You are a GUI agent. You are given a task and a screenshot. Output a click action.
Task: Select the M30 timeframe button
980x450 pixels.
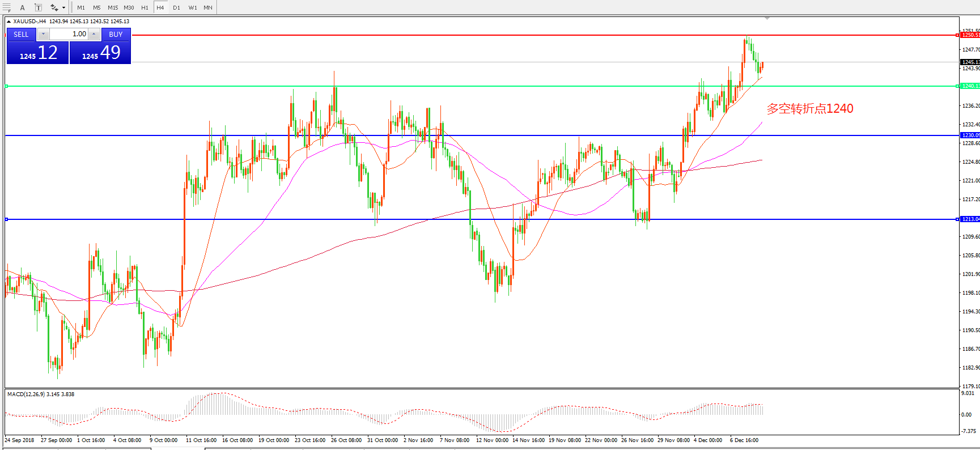(129, 7)
